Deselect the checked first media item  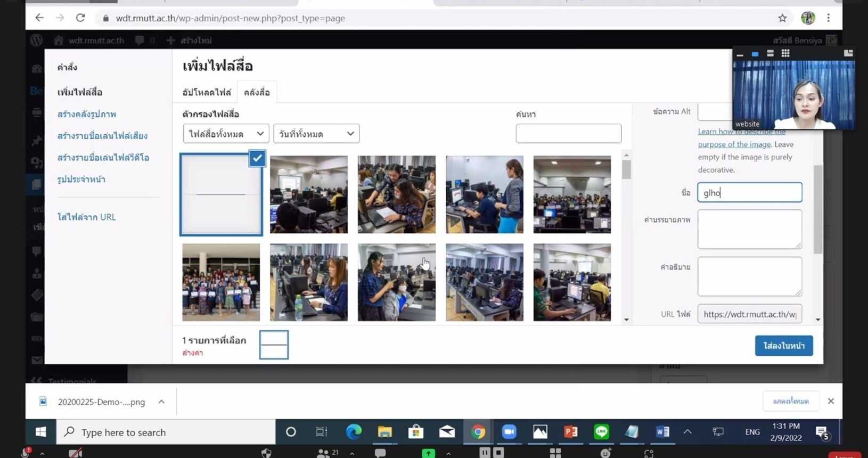[257, 158]
